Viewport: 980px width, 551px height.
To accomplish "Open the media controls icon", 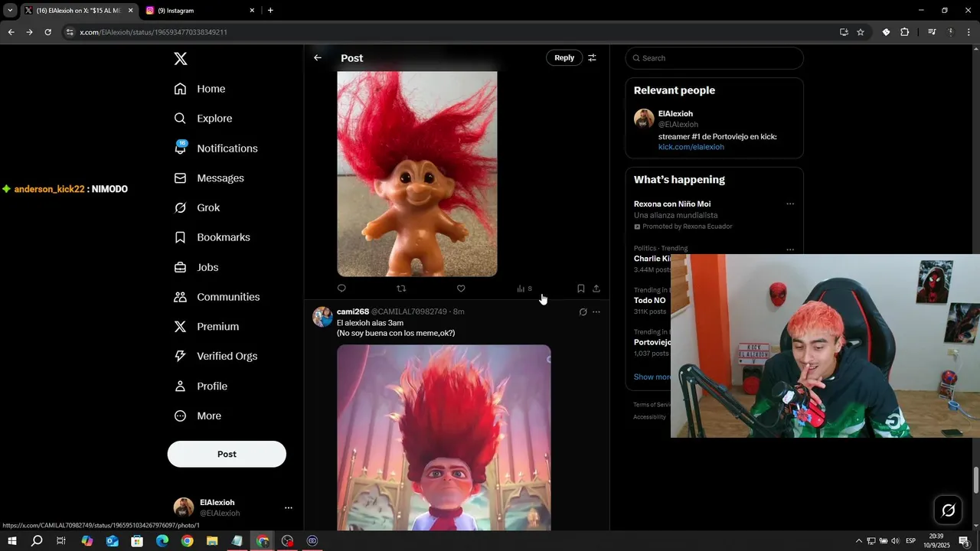I will pos(932,32).
